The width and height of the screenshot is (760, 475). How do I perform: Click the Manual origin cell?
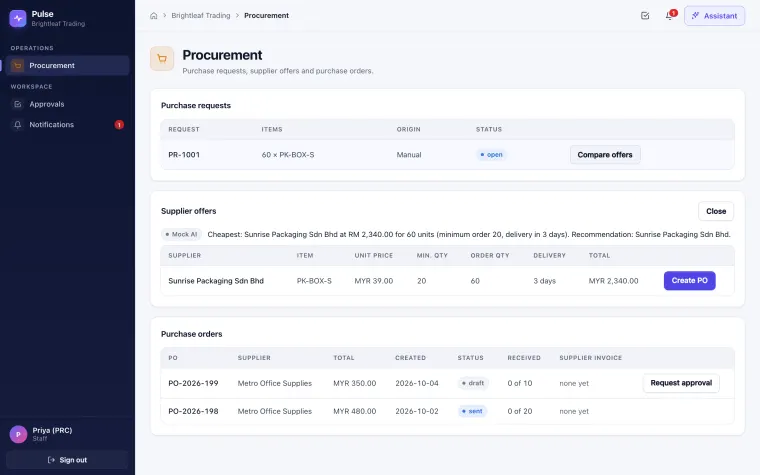(409, 155)
